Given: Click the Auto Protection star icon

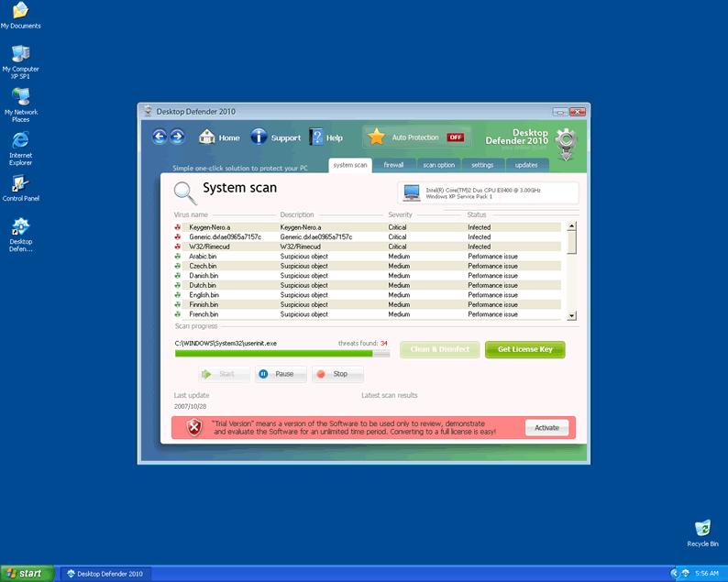Looking at the screenshot, I should (x=376, y=137).
